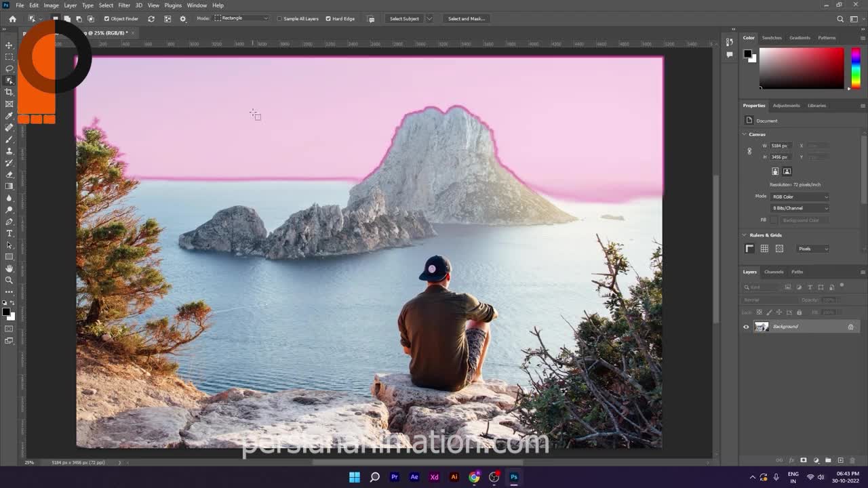The image size is (868, 488).
Task: Hide the Background layer visibility eye
Action: pos(746,327)
